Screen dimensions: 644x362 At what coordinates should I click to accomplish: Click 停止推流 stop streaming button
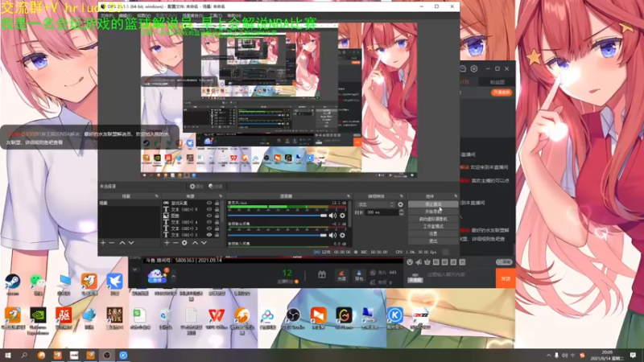[x=433, y=204]
